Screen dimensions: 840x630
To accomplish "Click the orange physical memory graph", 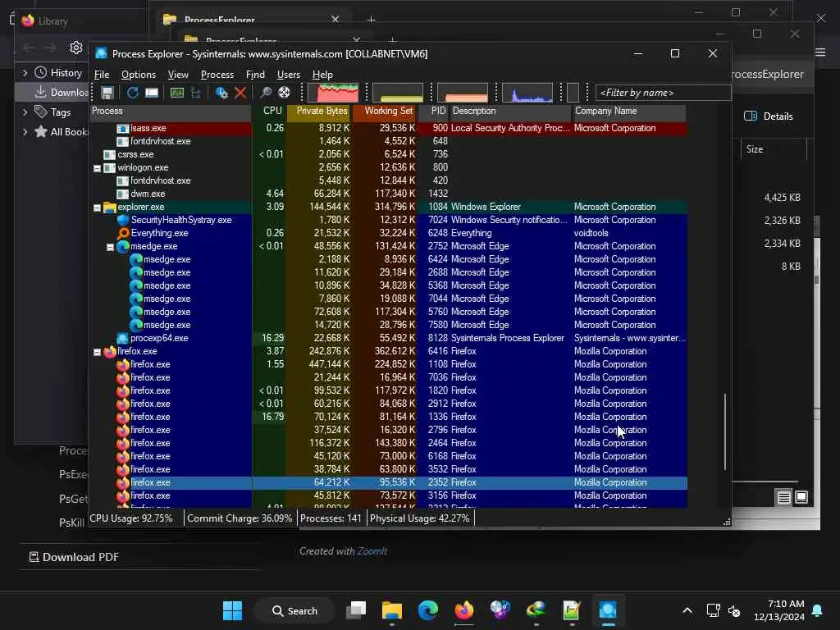I will [463, 92].
